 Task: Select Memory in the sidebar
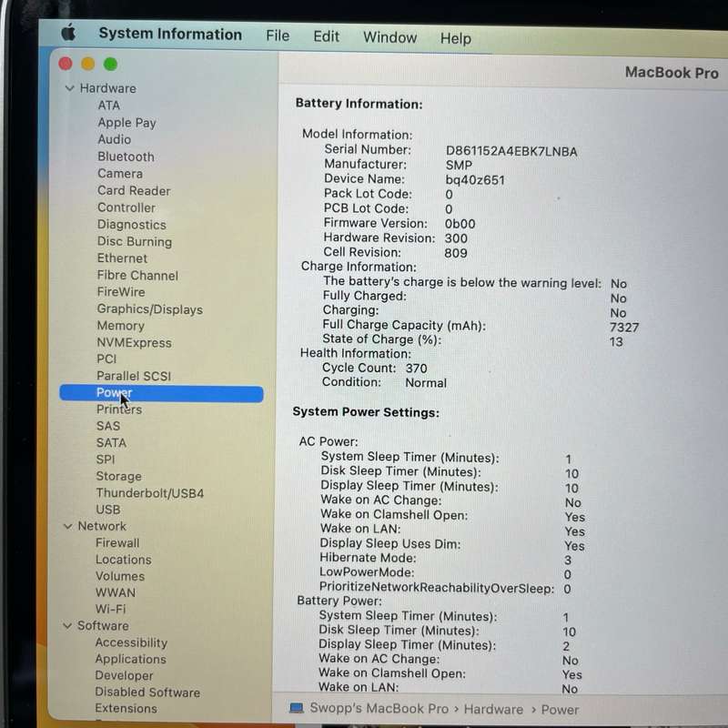coord(120,326)
